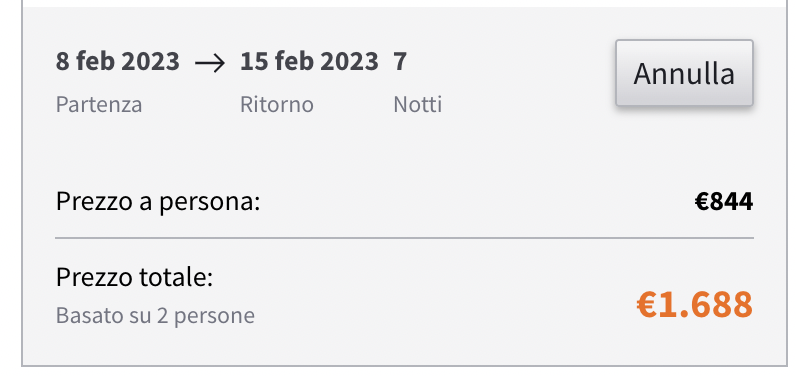Click the Partenza label

[99, 105]
